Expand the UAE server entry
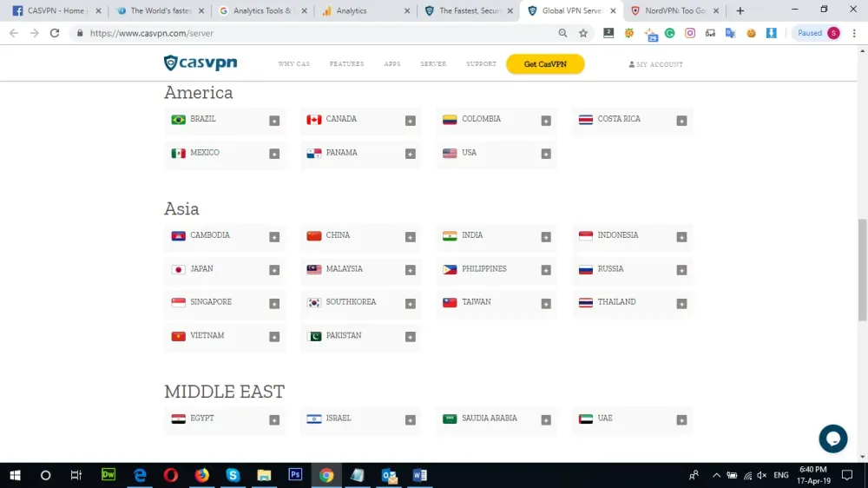Viewport: 868px width, 488px height. (x=681, y=420)
